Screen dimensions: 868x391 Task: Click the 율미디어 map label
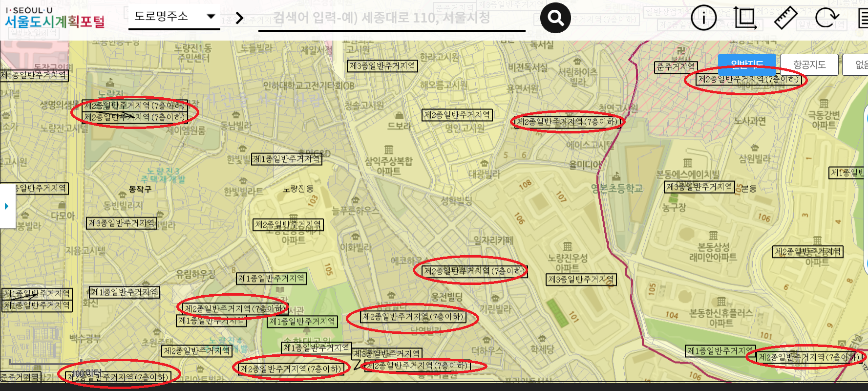pos(584,165)
